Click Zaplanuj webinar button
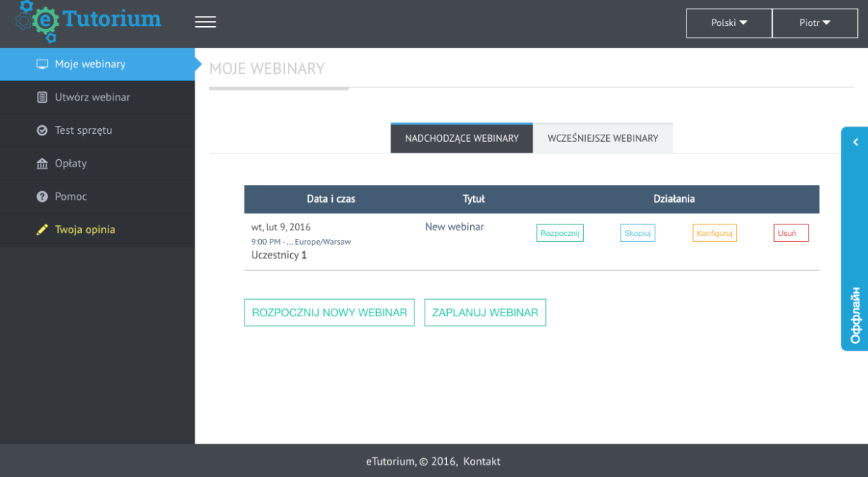Screen dimensions: 868x477 point(485,313)
